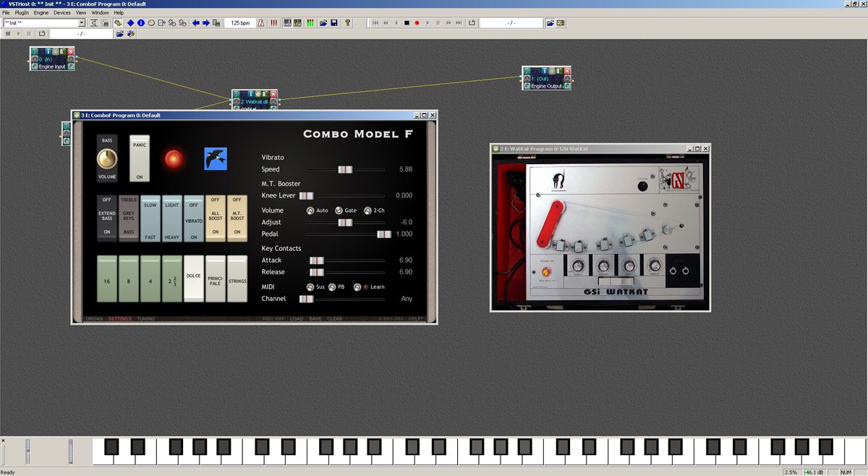Open the Engine menu
The width and height of the screenshot is (868, 476).
click(x=41, y=12)
